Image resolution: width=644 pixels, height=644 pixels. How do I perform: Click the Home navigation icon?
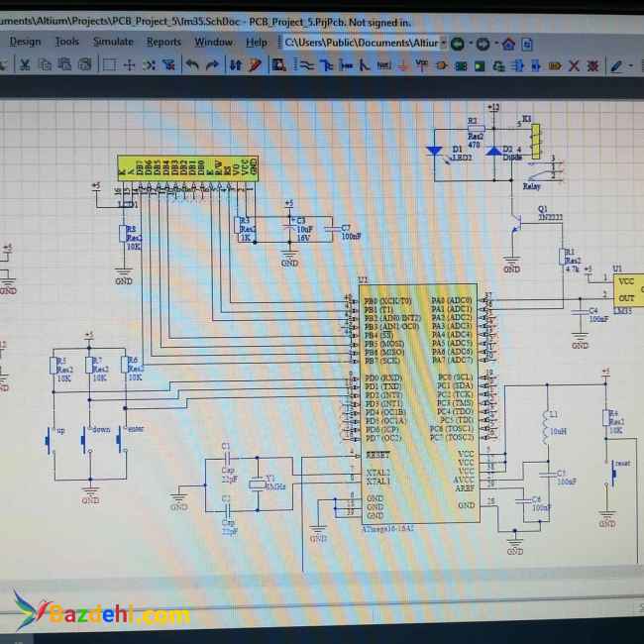click(508, 43)
